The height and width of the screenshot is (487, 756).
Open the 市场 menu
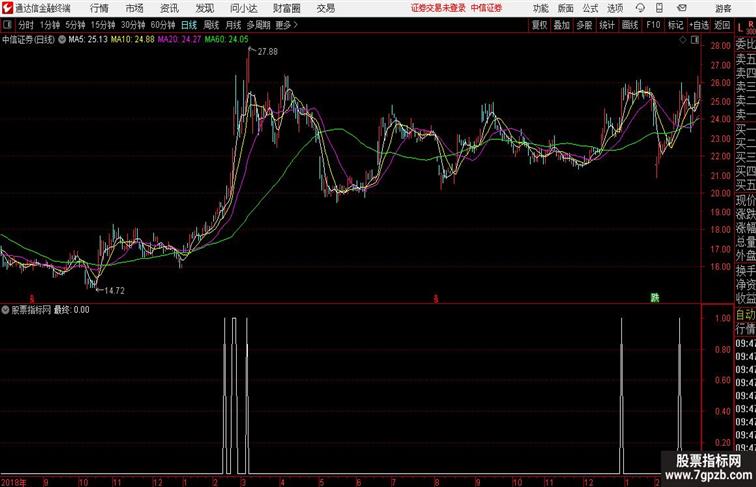134,8
